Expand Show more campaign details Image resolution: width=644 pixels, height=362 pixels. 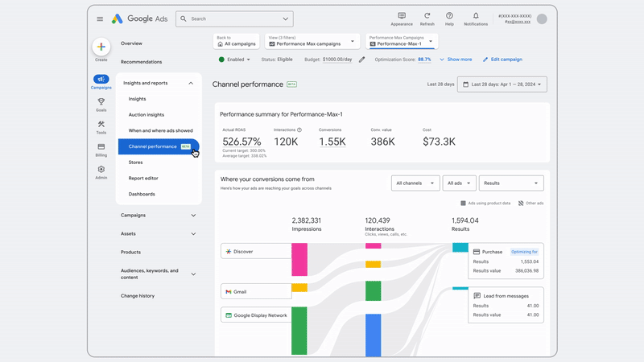456,60
